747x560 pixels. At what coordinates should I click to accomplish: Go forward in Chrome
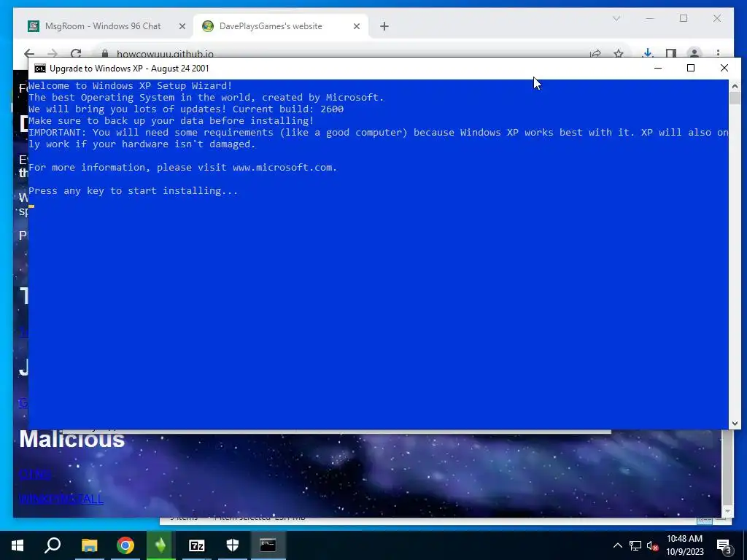pos(53,53)
